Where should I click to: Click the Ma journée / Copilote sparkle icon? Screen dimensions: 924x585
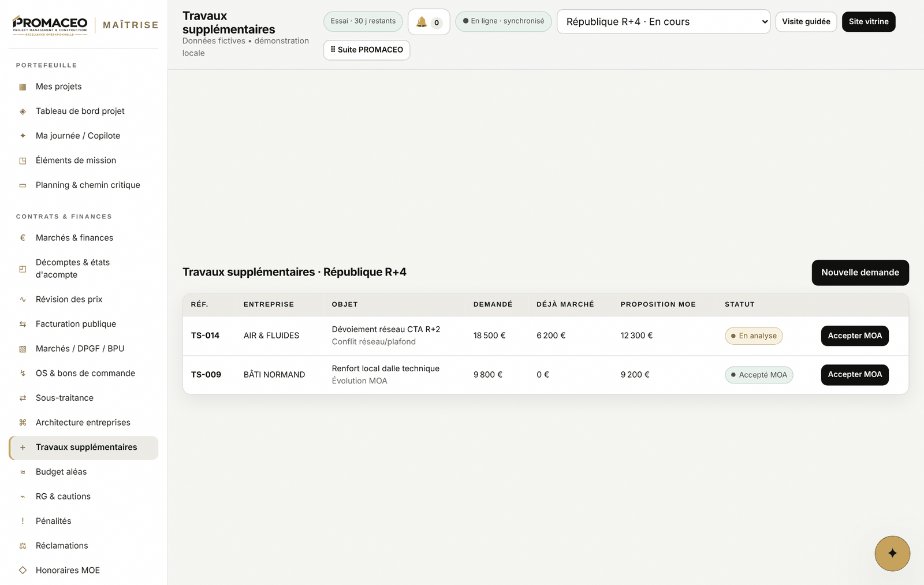23,136
